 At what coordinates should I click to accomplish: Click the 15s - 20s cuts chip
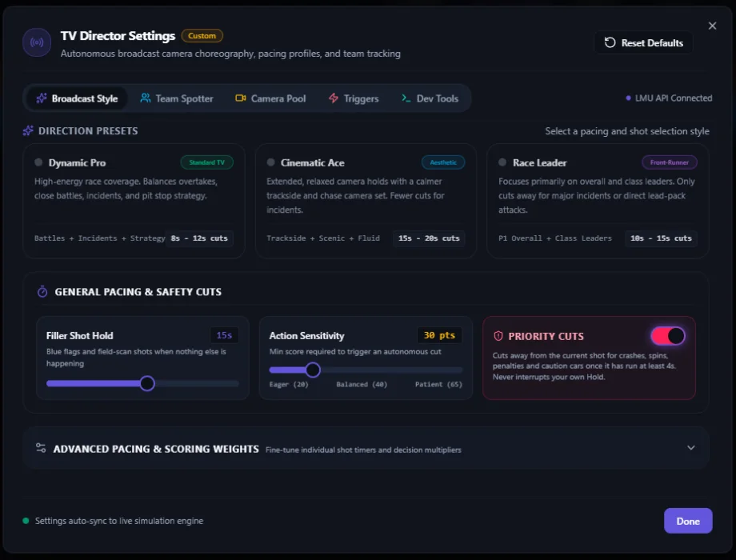click(x=429, y=238)
